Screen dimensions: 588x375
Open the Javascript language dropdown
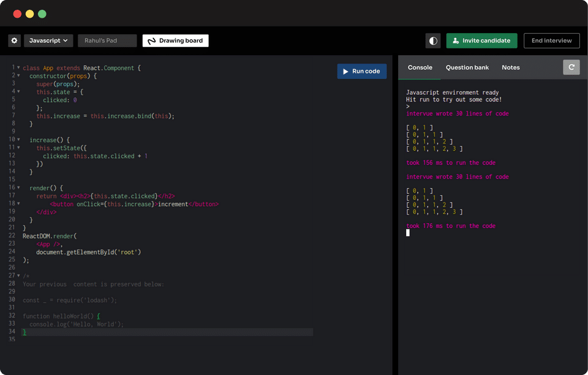(48, 40)
